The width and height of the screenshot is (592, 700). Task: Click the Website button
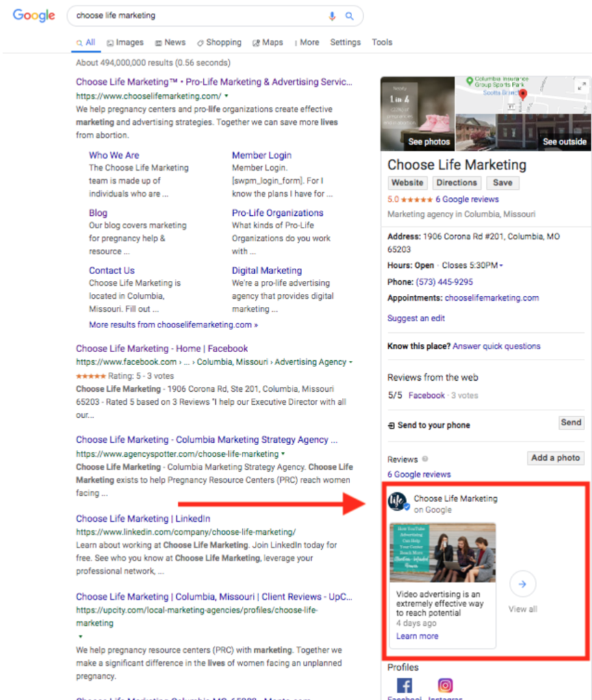(x=407, y=183)
